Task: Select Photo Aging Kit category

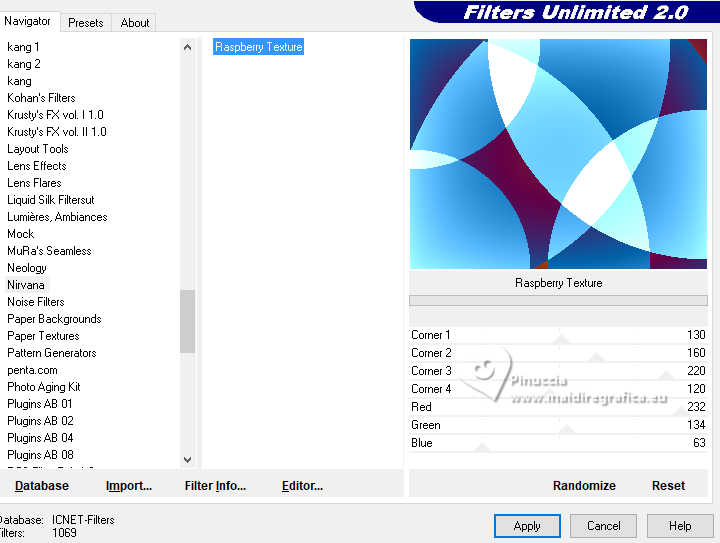Action: tap(44, 386)
